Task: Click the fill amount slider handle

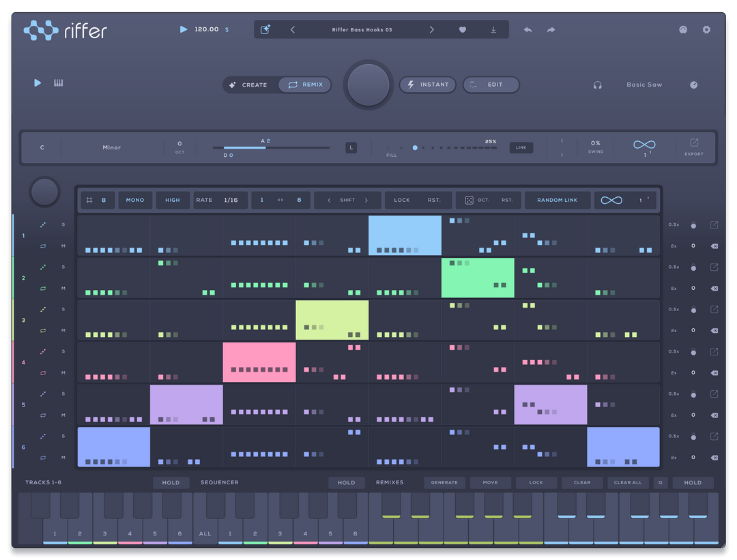Action: point(415,147)
